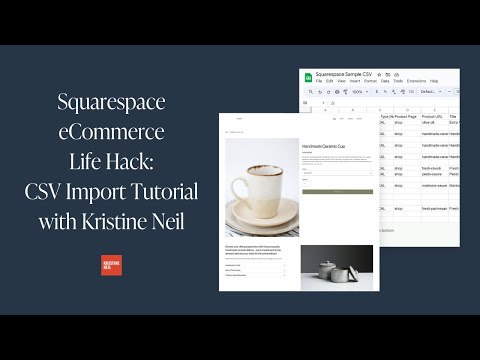The image size is (480, 360).
Task: Open the View menu
Action: click(x=341, y=81)
